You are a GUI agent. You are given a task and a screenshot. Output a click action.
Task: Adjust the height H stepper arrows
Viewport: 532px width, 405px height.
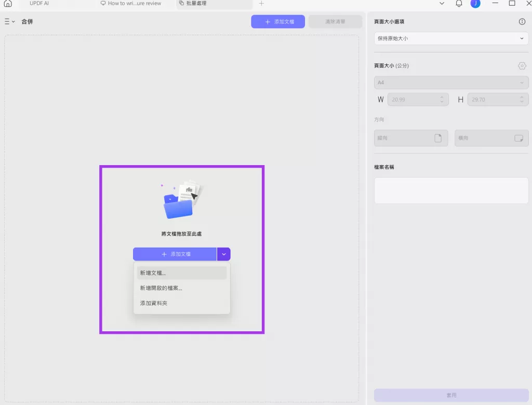[x=522, y=99]
